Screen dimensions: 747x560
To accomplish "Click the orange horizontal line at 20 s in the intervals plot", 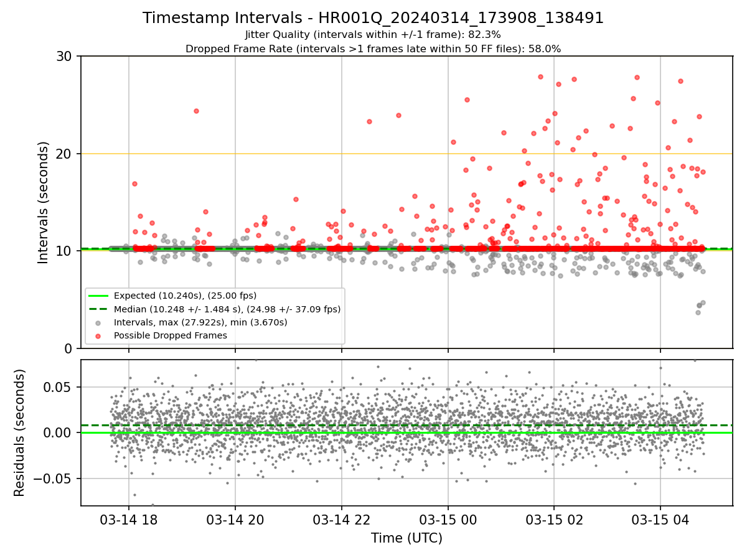I will [x=406, y=154].
